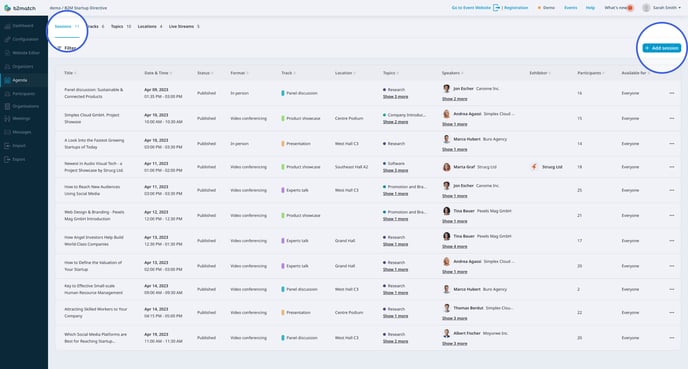Image resolution: width=688 pixels, height=369 pixels.
Task: Switch to the Live Streams tab
Action: [184, 26]
